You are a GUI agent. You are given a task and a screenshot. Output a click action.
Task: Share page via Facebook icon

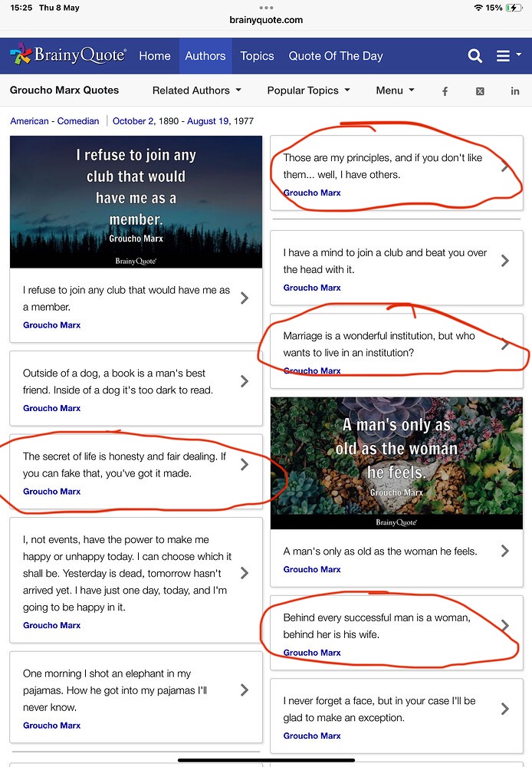pyautogui.click(x=445, y=91)
